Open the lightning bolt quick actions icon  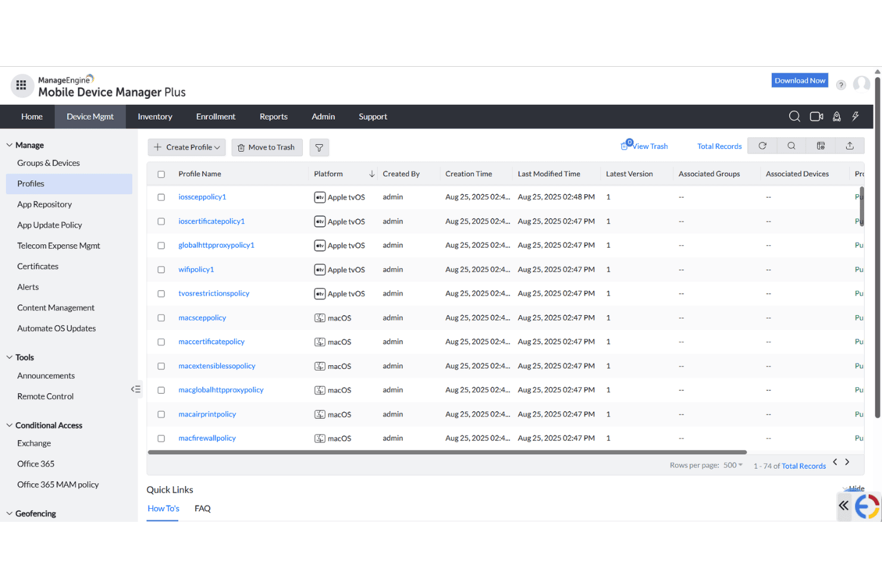click(855, 117)
